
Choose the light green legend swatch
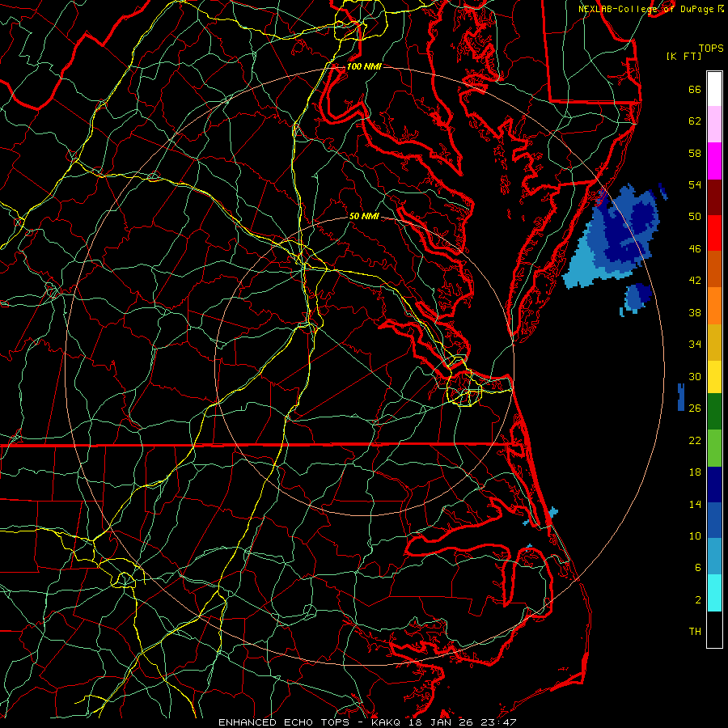click(x=714, y=448)
